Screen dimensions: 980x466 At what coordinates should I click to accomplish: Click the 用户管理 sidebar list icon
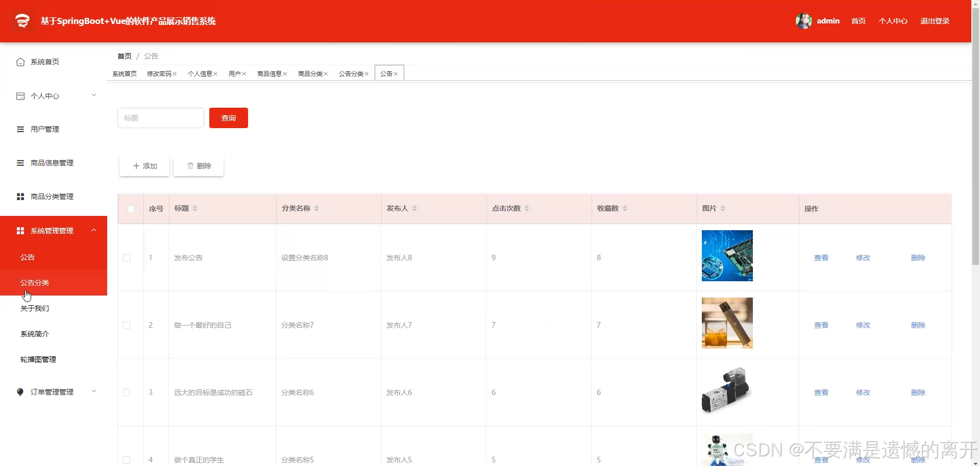20,129
